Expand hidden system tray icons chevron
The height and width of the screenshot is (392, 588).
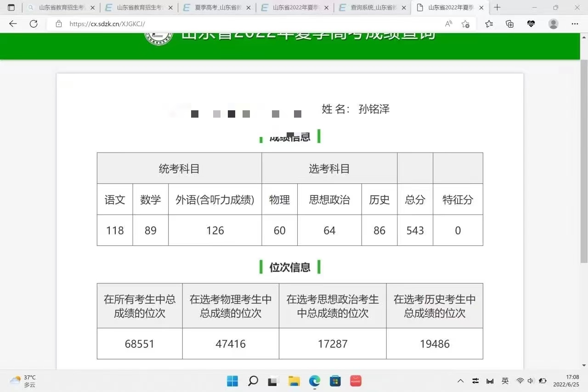pos(460,381)
